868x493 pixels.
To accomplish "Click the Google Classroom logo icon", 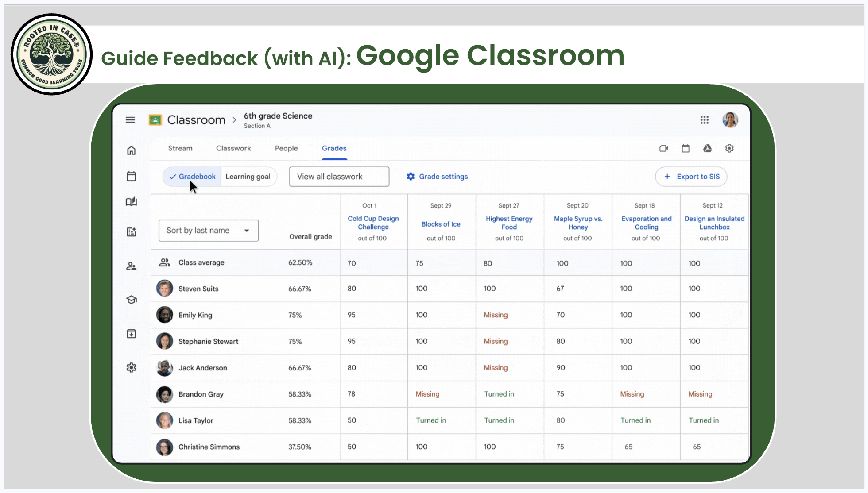I will pos(155,120).
